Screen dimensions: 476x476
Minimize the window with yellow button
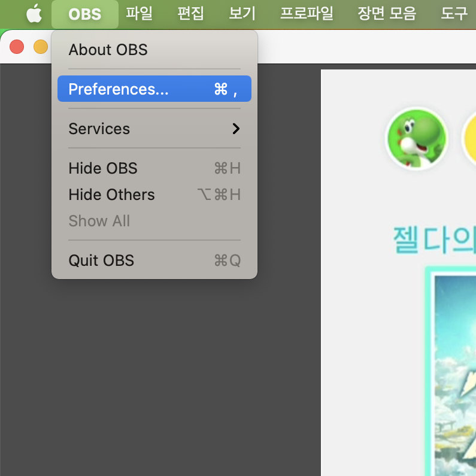(41, 47)
